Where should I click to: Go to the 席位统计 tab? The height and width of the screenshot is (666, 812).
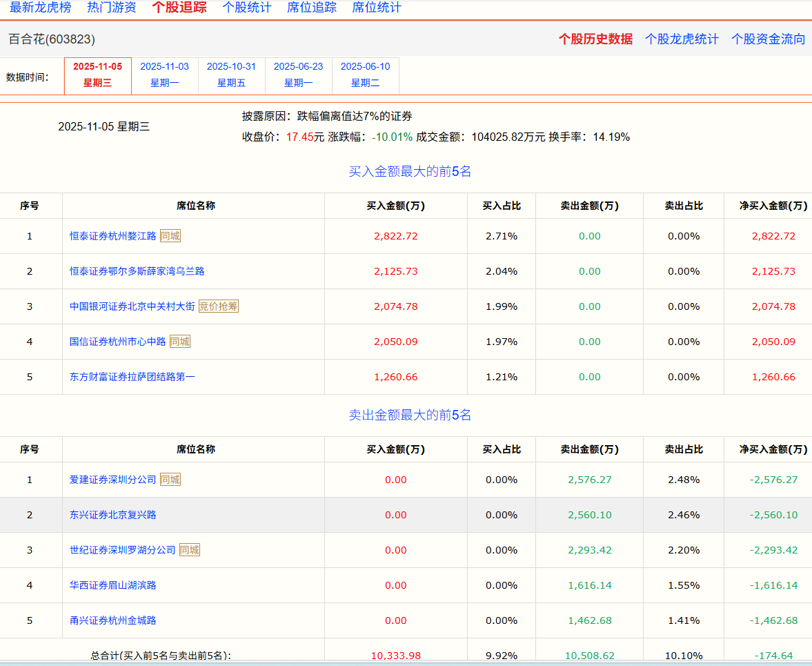pyautogui.click(x=377, y=8)
